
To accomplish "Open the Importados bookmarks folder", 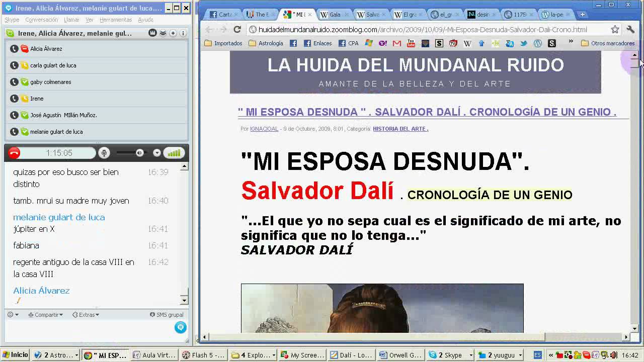I will coord(223,43).
